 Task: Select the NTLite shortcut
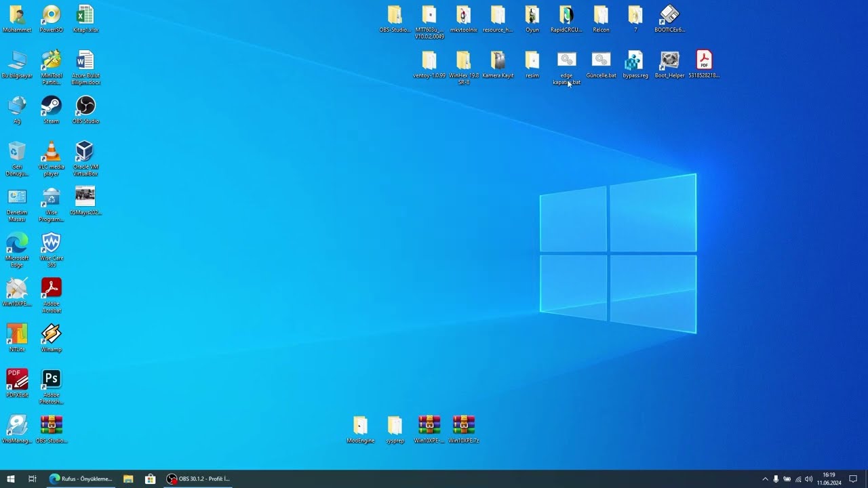click(x=17, y=338)
